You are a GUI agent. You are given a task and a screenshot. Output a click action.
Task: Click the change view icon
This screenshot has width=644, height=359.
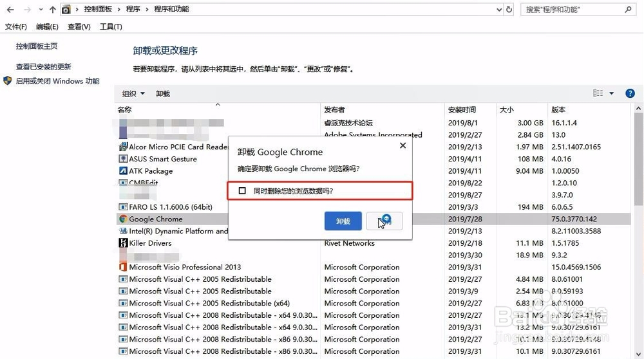[598, 93]
